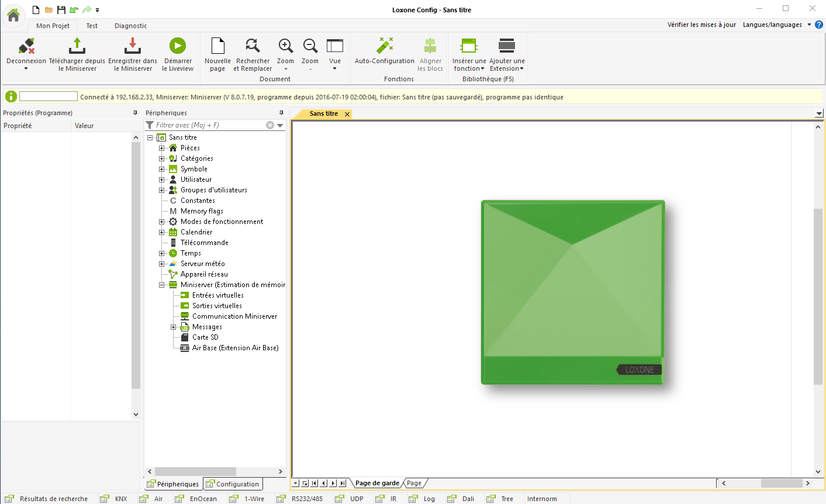Image resolution: width=826 pixels, height=504 pixels.
Task: Expand the Catégories tree node
Action: (x=162, y=158)
